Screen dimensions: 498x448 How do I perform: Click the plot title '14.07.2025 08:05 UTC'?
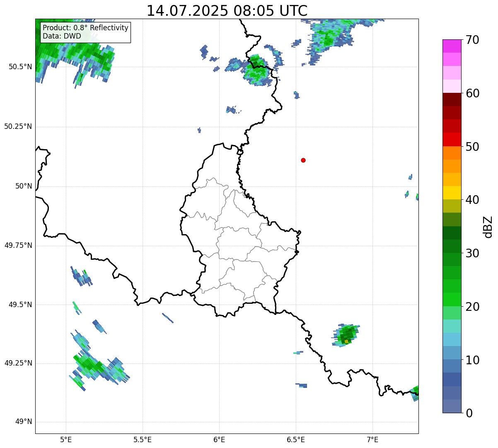tap(227, 11)
